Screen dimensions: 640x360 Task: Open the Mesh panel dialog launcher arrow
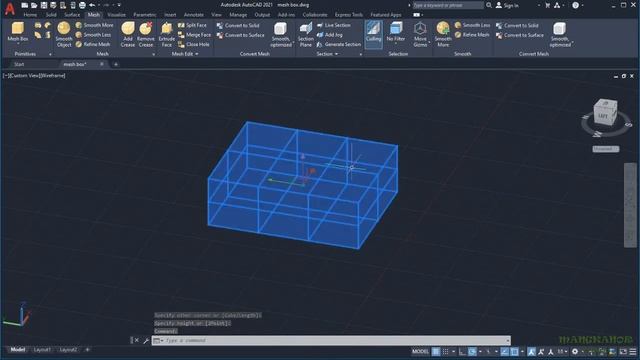pyautogui.click(x=153, y=54)
